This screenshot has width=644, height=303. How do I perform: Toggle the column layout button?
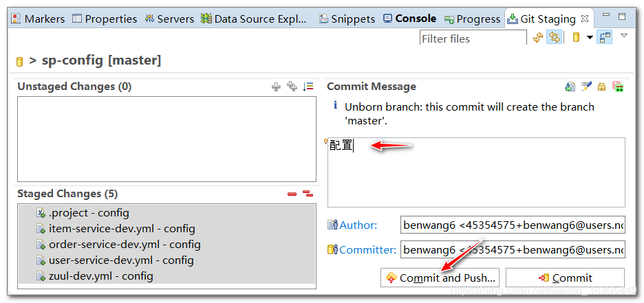605,38
